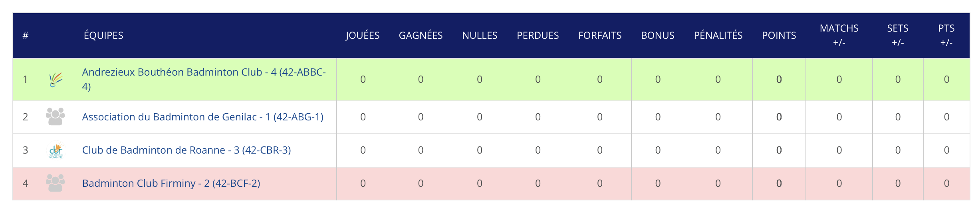This screenshot has height=208, width=980.
Task: Click the GAGNÉES column header
Action: click(x=421, y=35)
